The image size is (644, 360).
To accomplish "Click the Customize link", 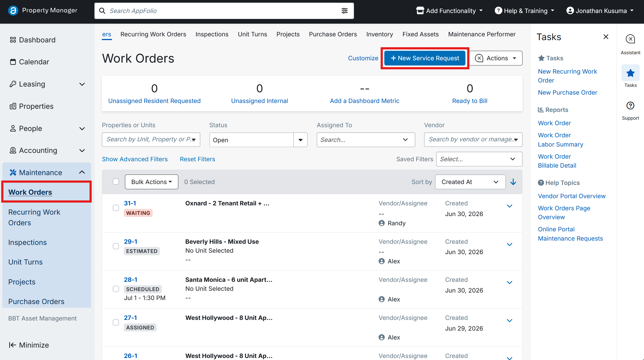I will click(x=363, y=58).
